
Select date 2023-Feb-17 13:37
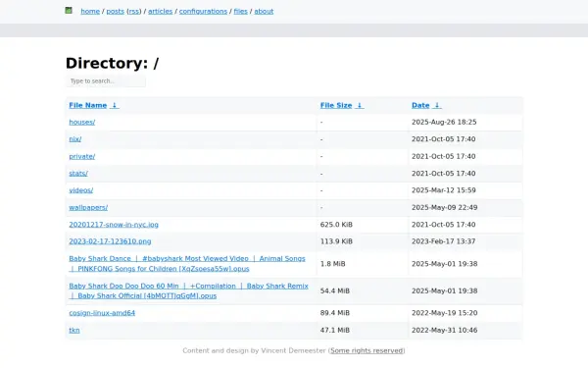[444, 241]
